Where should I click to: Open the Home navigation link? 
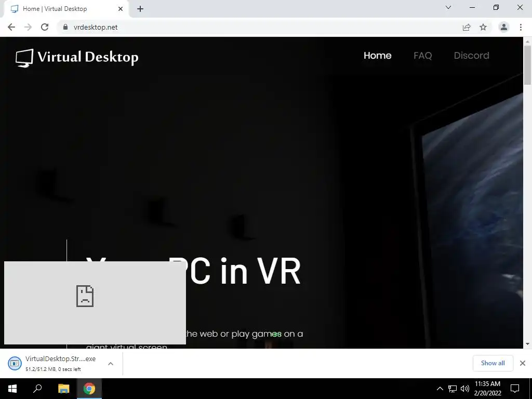click(x=377, y=55)
